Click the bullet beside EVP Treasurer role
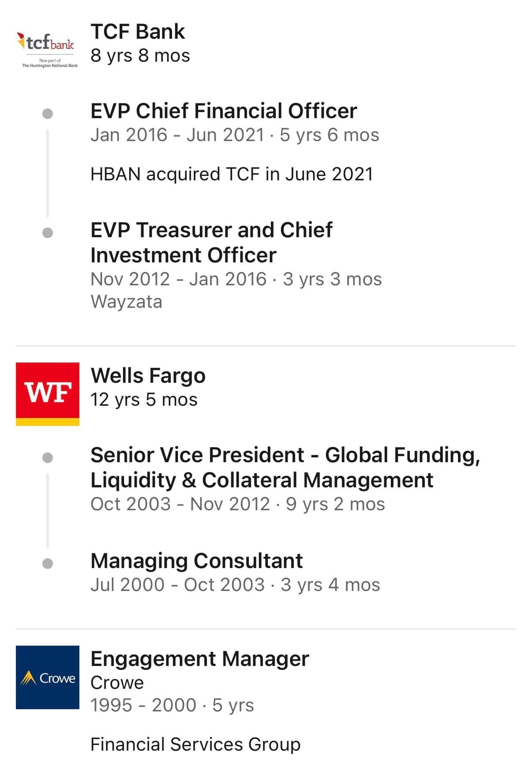Viewport: 532px width, 766px height. tap(47, 233)
